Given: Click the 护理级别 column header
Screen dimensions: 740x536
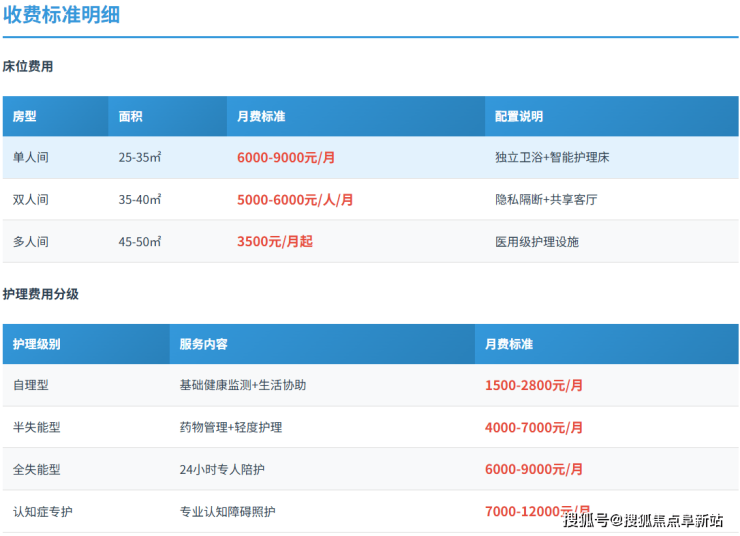Looking at the screenshot, I should tap(37, 344).
